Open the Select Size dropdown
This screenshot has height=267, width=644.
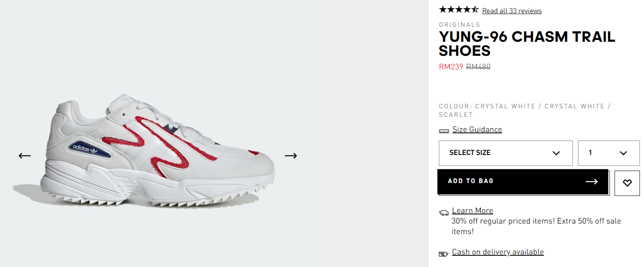pos(506,153)
